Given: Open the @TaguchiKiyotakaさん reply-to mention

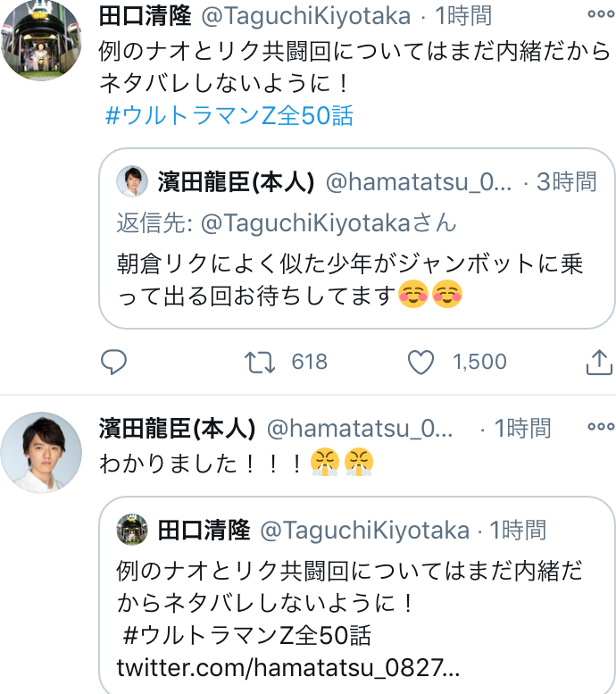Looking at the screenshot, I should (x=329, y=222).
